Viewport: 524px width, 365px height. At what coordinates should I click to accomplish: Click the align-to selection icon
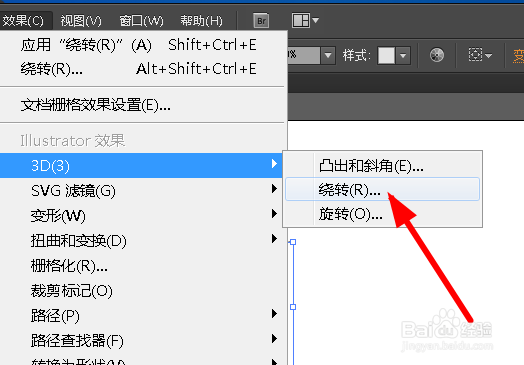(475, 55)
